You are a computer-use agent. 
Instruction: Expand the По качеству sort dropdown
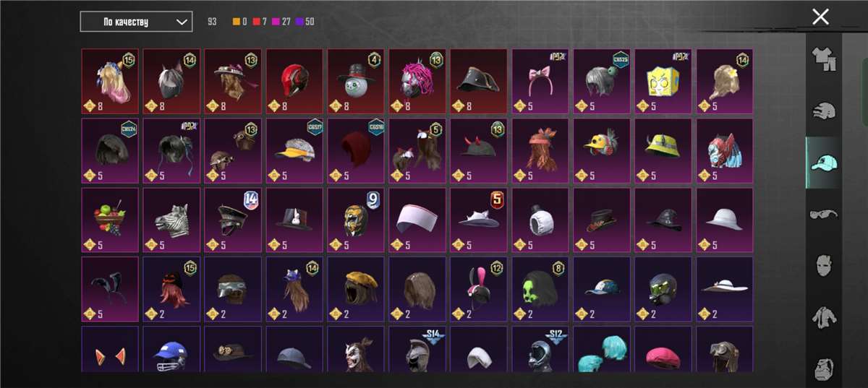(x=136, y=22)
